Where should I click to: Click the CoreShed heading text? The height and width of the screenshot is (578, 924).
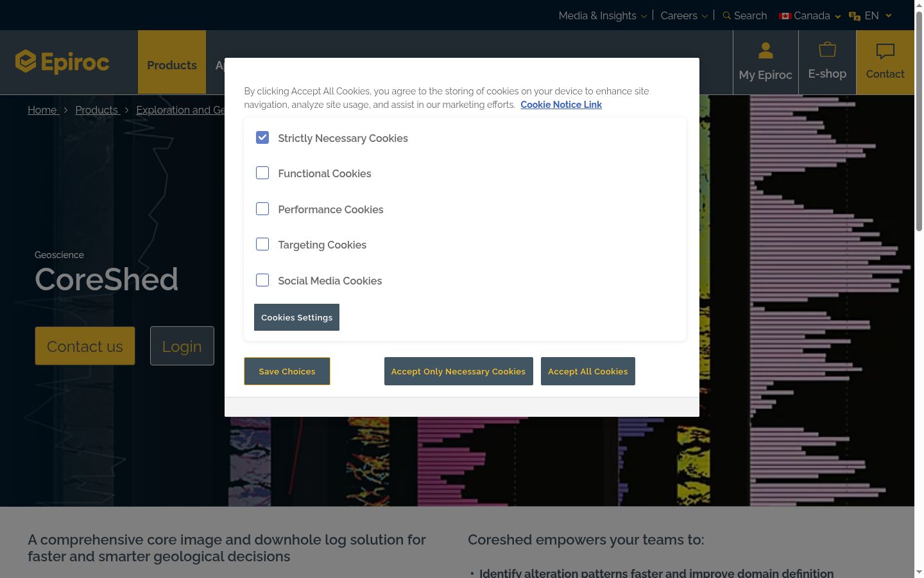click(x=107, y=279)
